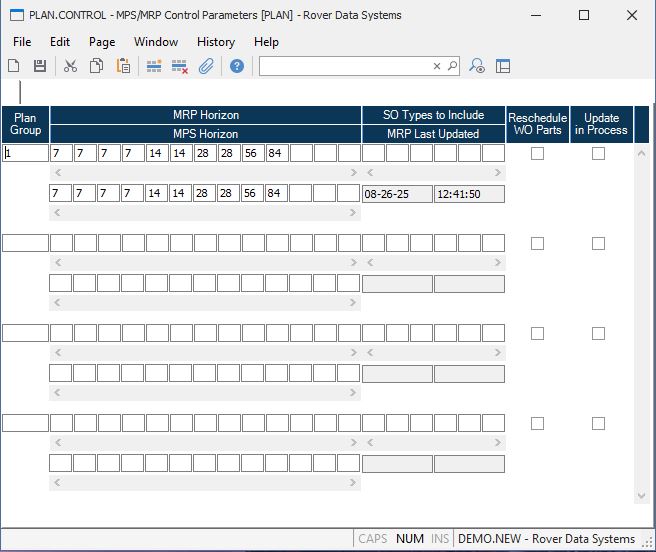Click the insert row icon

coord(154,66)
